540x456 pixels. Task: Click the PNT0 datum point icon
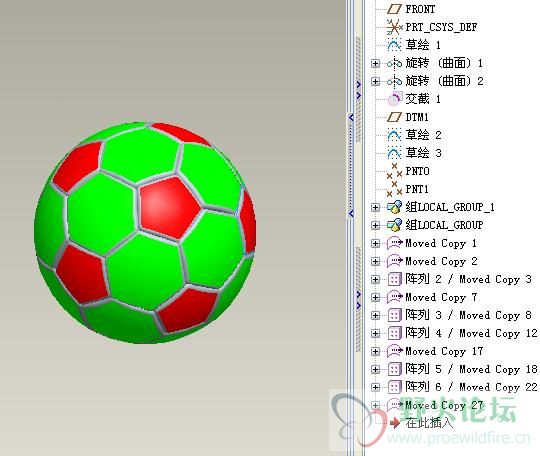[x=394, y=171]
